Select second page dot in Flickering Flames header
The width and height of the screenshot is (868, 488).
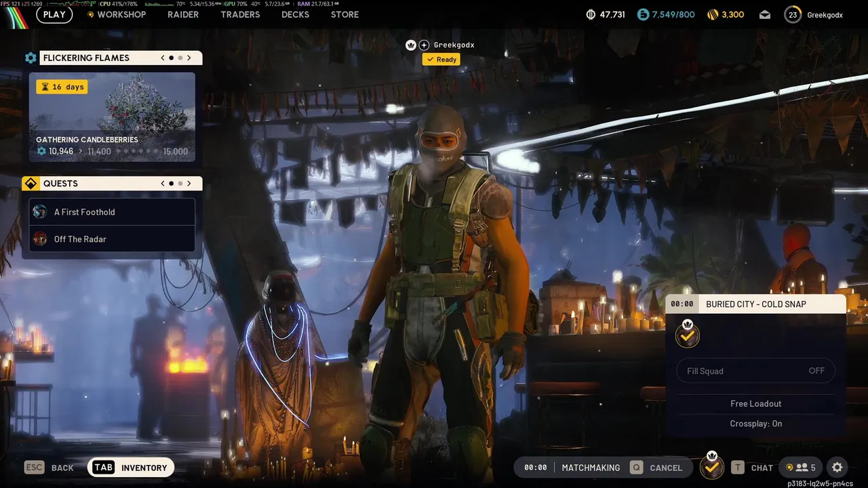pos(180,58)
